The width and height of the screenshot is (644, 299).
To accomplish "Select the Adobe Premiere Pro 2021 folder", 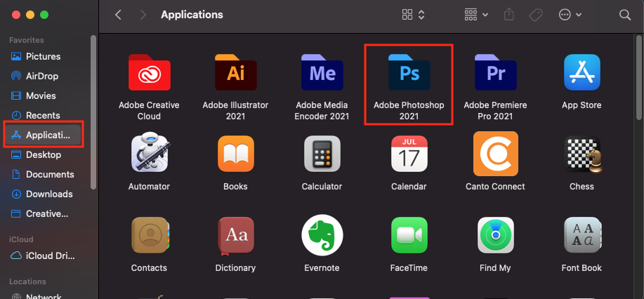I will point(495,72).
